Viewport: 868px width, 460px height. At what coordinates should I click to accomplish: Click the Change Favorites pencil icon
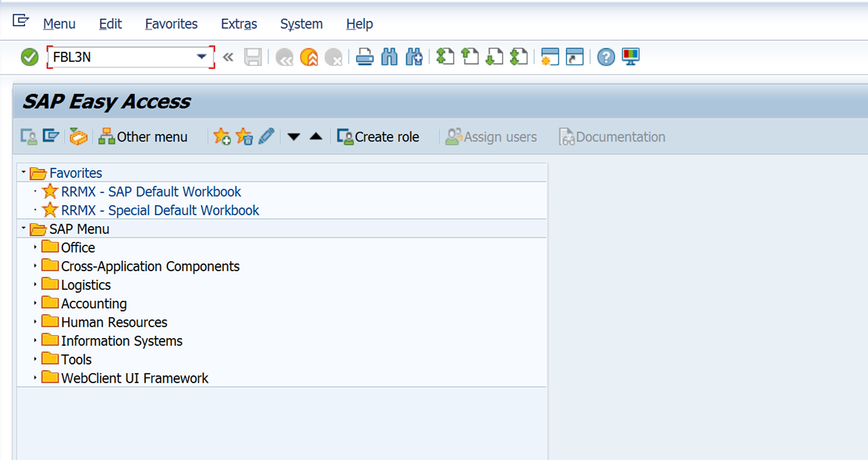266,136
